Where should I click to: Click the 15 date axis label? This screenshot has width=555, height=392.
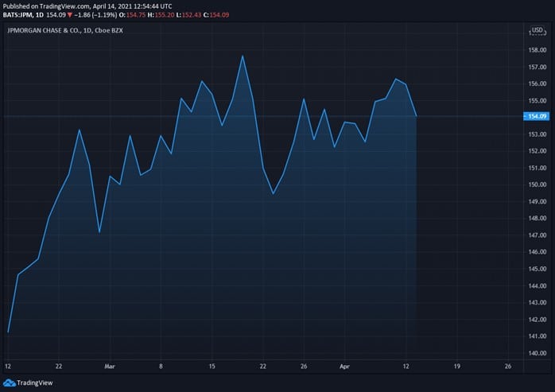pyautogui.click(x=212, y=367)
